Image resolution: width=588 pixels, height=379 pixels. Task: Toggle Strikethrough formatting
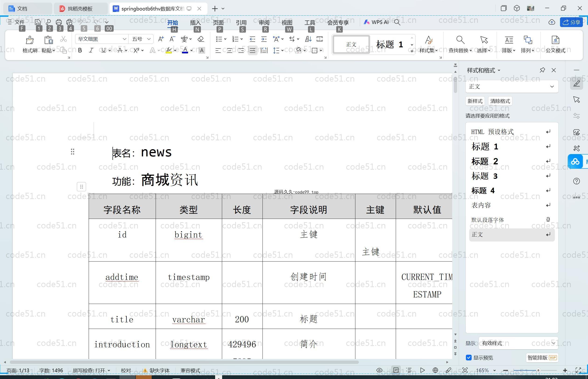(120, 50)
